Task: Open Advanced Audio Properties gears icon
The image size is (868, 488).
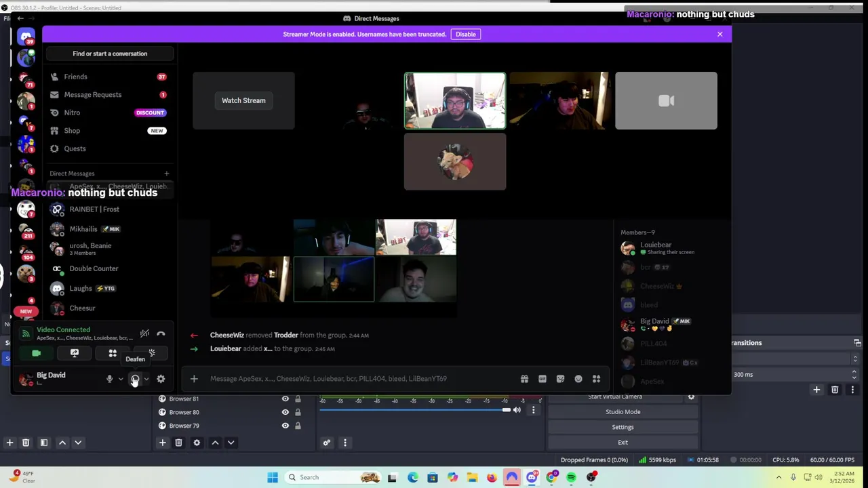Action: pos(326,443)
